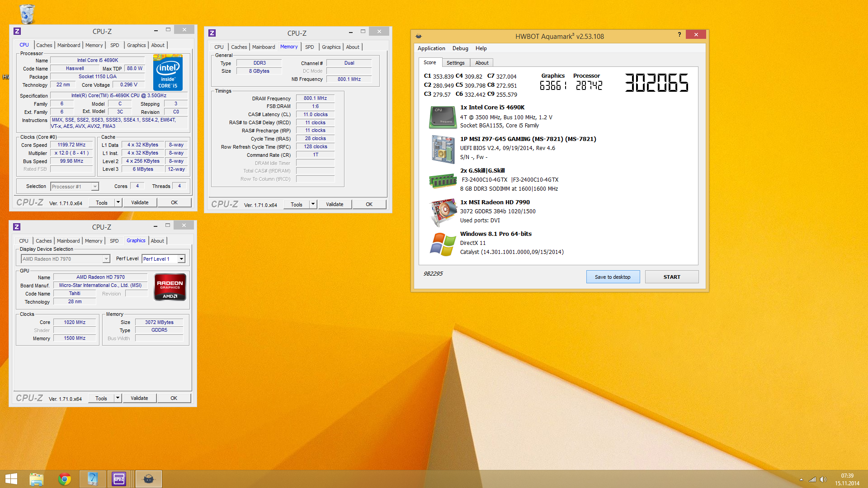The width and height of the screenshot is (868, 488).
Task: Click the Aquamark help question mark
Action: click(679, 35)
